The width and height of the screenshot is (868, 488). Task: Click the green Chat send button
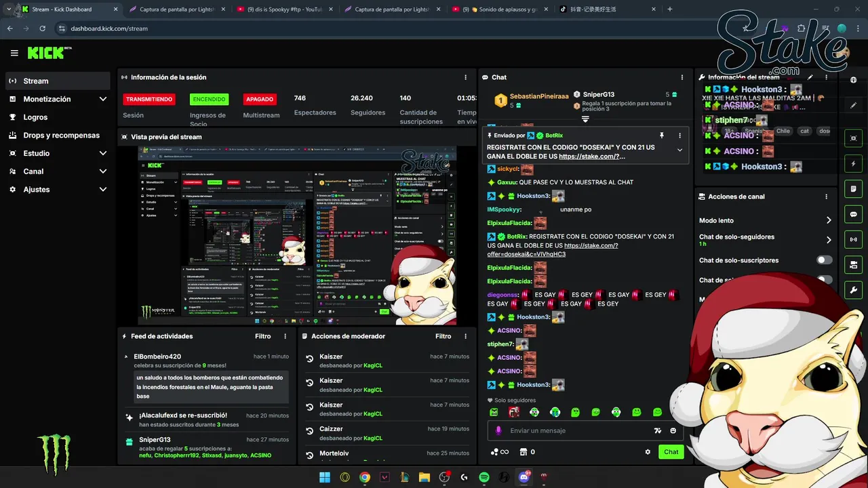tap(671, 452)
